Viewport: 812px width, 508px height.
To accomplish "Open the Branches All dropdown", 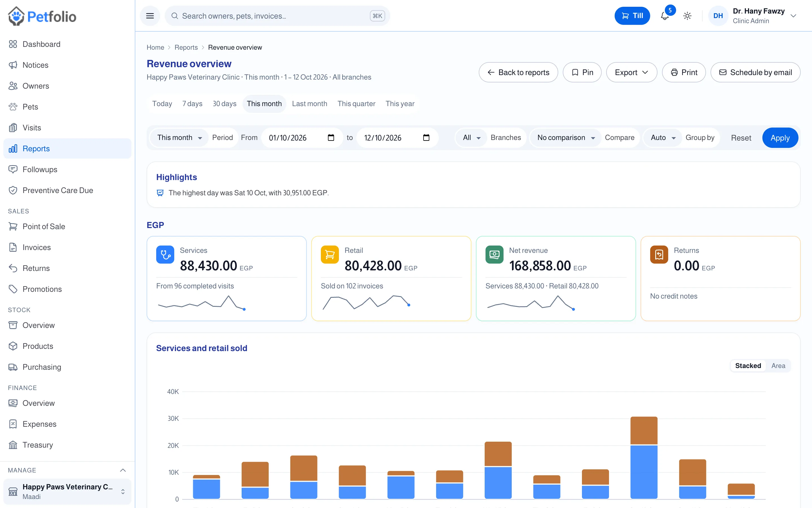I will [471, 137].
